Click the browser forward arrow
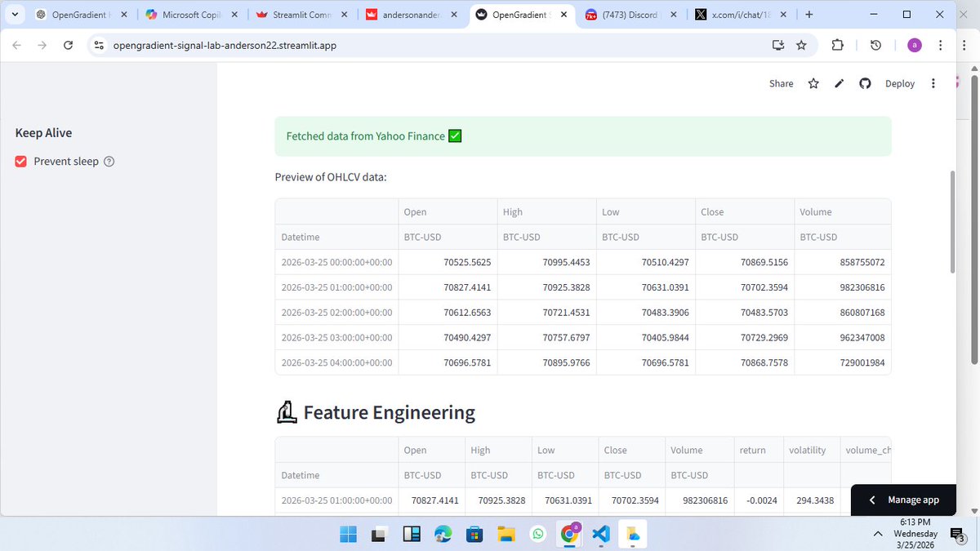This screenshot has height=551, width=980. (42, 46)
